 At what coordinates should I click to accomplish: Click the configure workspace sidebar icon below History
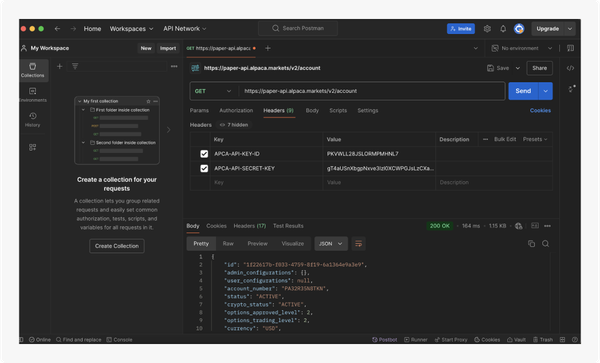[x=33, y=147]
